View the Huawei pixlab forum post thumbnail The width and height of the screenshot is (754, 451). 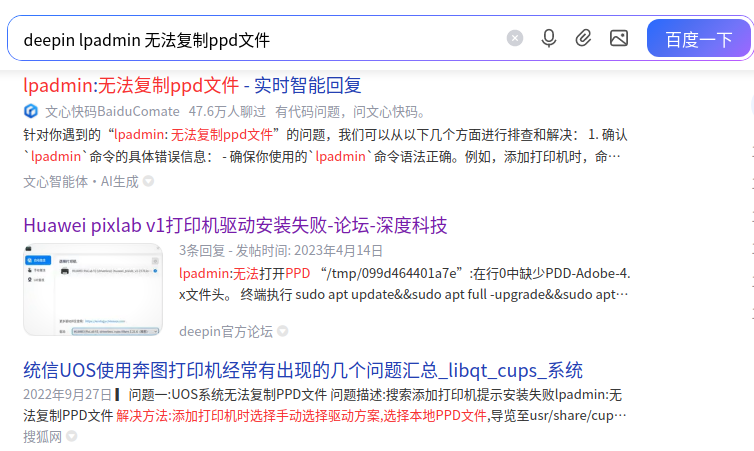pyautogui.click(x=93, y=289)
